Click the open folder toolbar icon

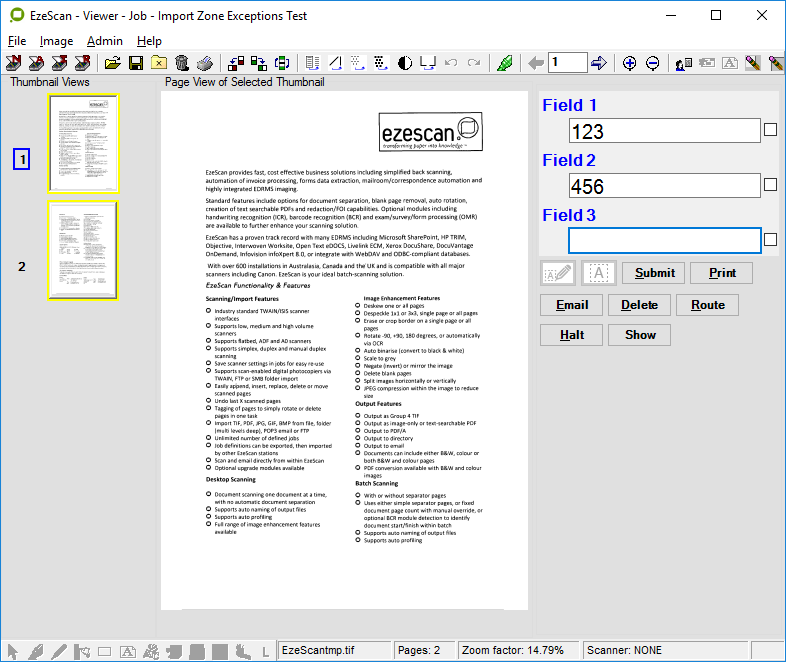[113, 63]
